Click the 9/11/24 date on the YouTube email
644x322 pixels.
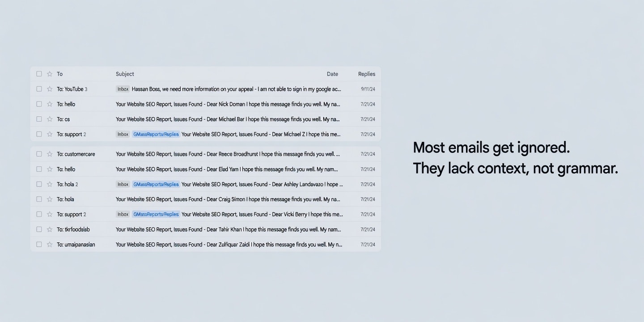[368, 89]
